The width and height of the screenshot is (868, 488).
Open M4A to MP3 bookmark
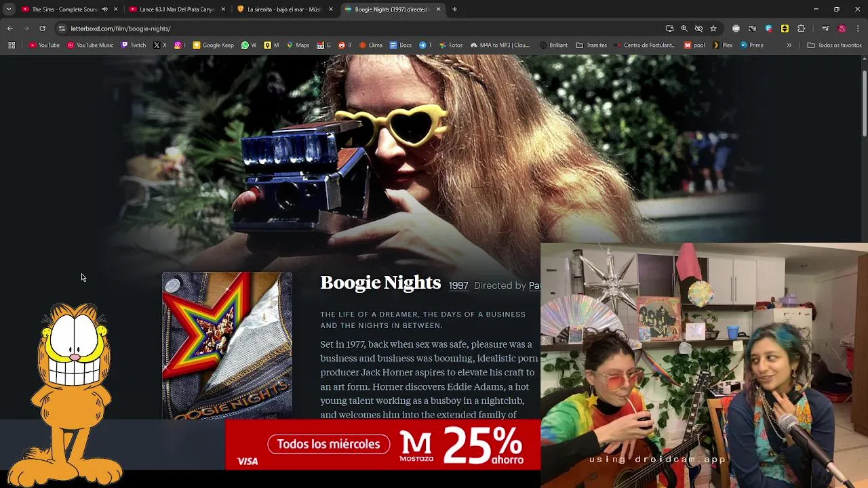point(500,45)
